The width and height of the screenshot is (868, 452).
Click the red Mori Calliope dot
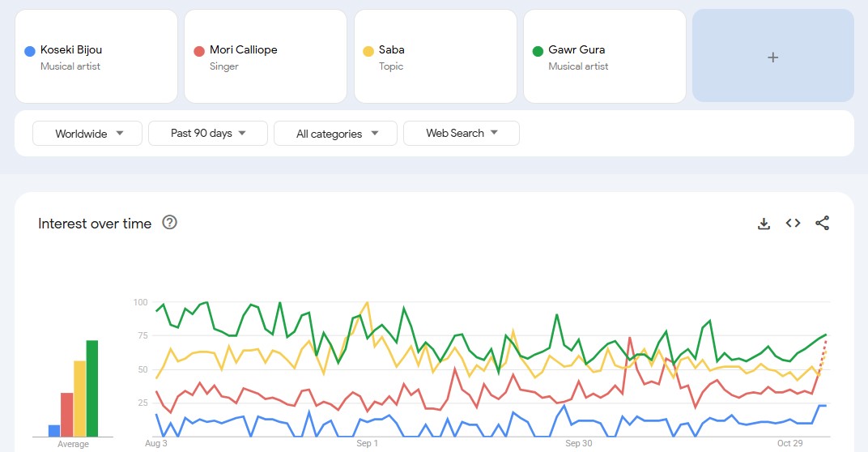click(199, 51)
